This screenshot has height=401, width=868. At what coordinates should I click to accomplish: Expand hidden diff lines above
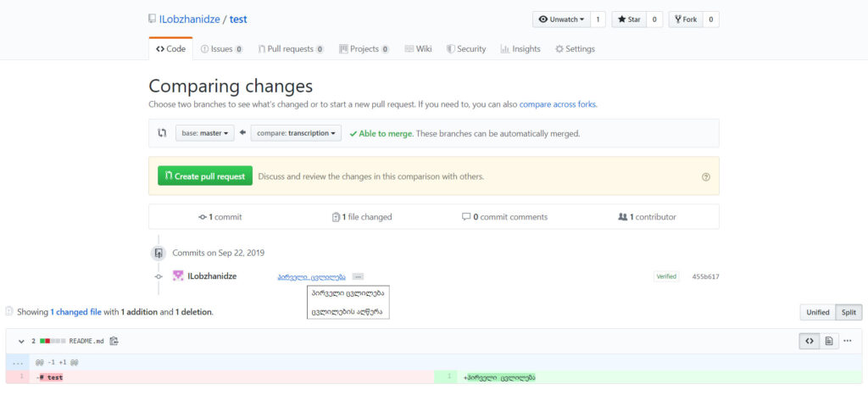pyautogui.click(x=18, y=361)
